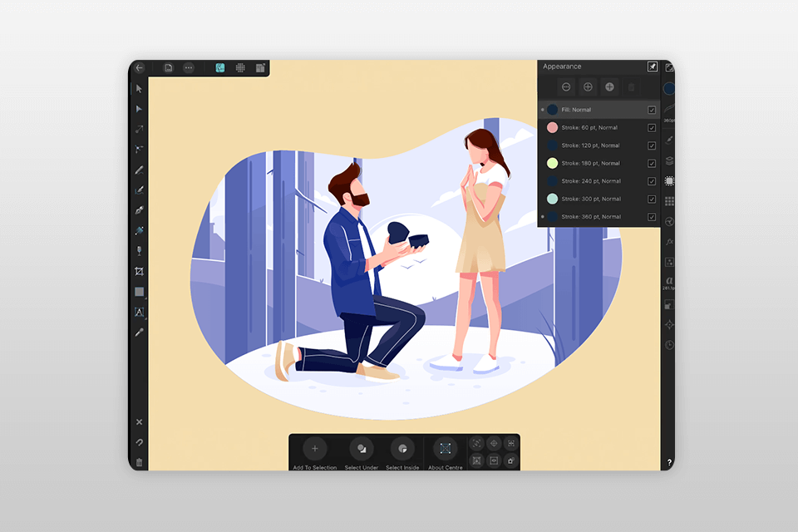Open the Layers studio panel icon

(669, 162)
